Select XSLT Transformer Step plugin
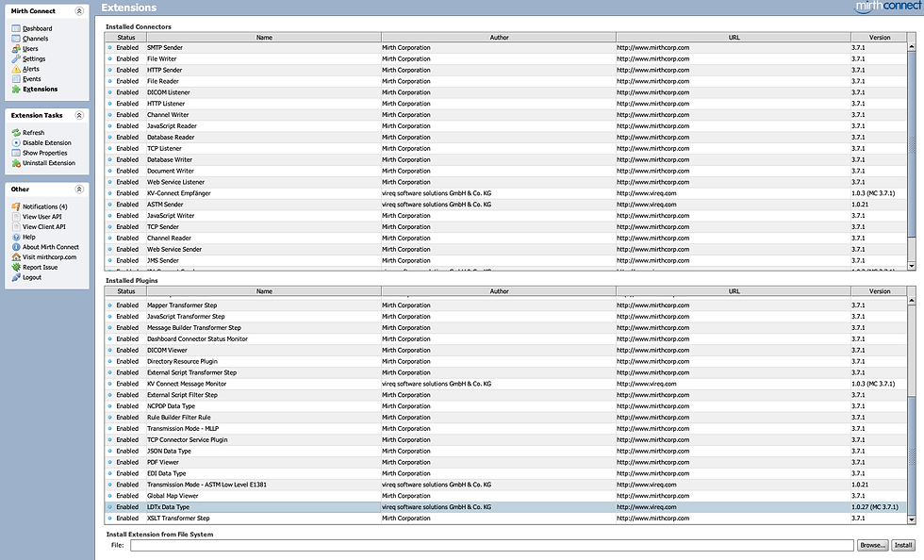The height and width of the screenshot is (560, 924). coord(506,519)
